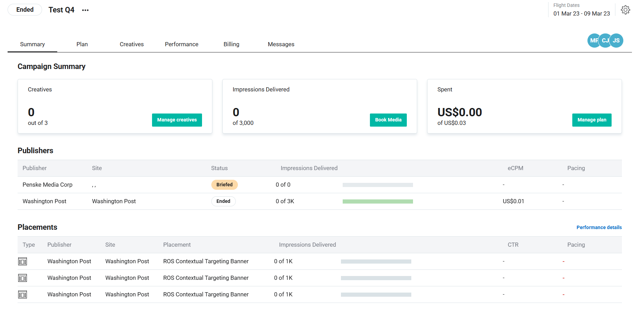
Task: Click the Flight Dates range
Action: coord(581,13)
